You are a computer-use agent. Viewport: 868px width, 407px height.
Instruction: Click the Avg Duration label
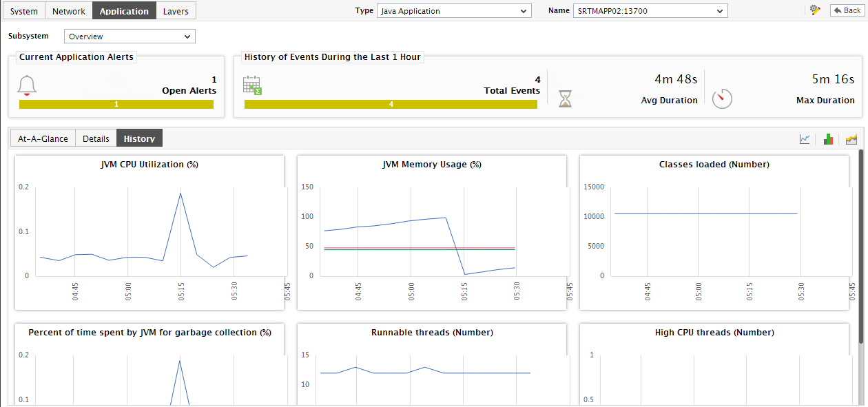point(669,101)
